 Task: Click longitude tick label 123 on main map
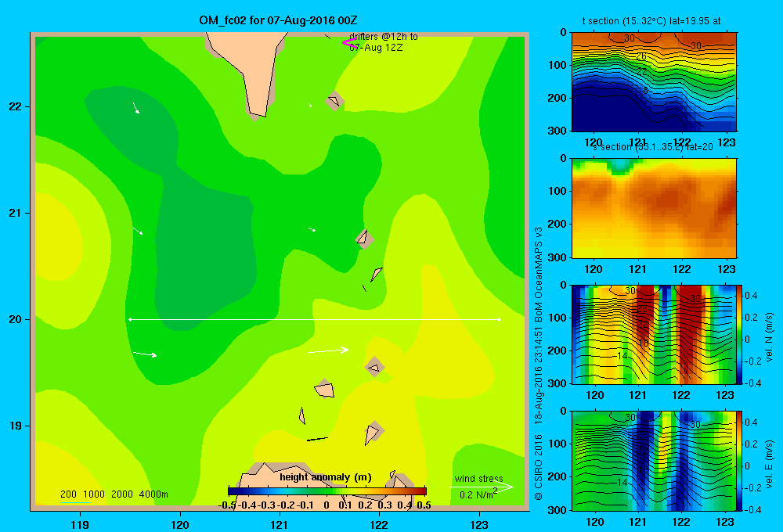(479, 524)
